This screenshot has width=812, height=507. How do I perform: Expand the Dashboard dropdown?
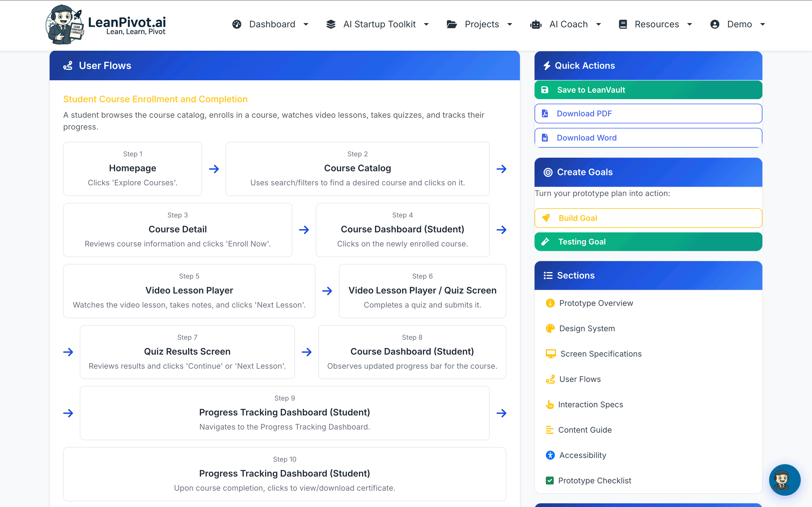272,24
